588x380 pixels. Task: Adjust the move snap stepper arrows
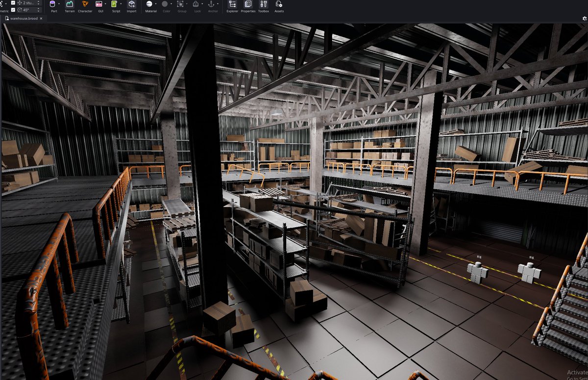tap(39, 2)
